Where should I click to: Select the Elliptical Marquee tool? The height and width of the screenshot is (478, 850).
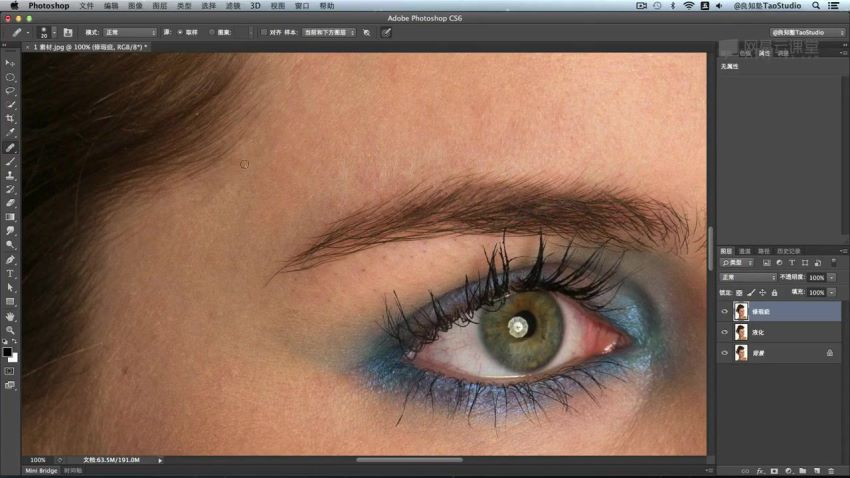[10, 77]
